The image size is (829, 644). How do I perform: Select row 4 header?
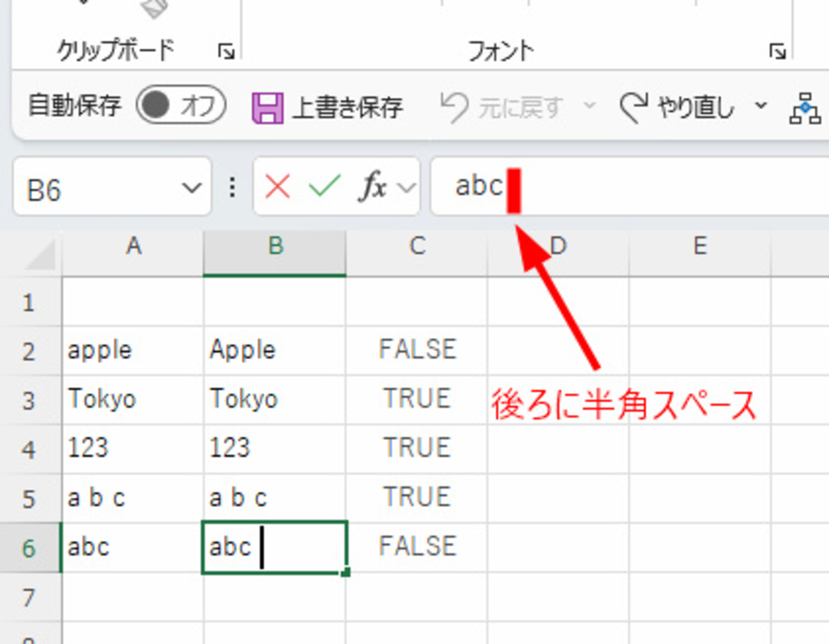point(29,450)
